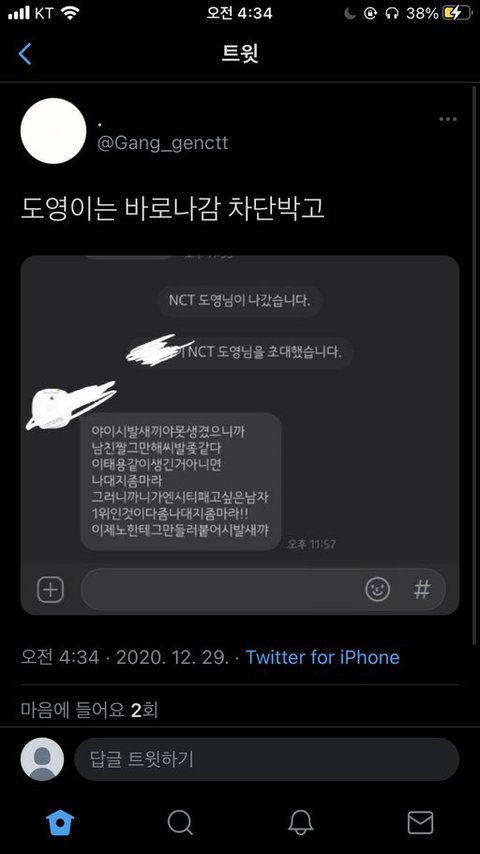Open the Search magnifier tab

point(180,822)
